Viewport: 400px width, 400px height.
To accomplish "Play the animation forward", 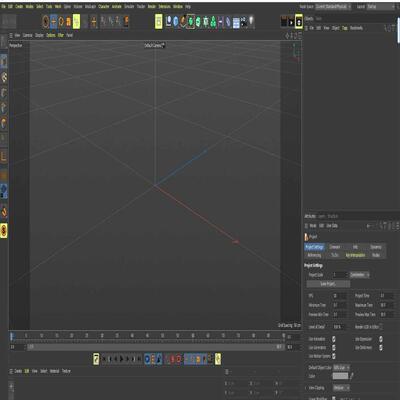I will tap(122, 359).
